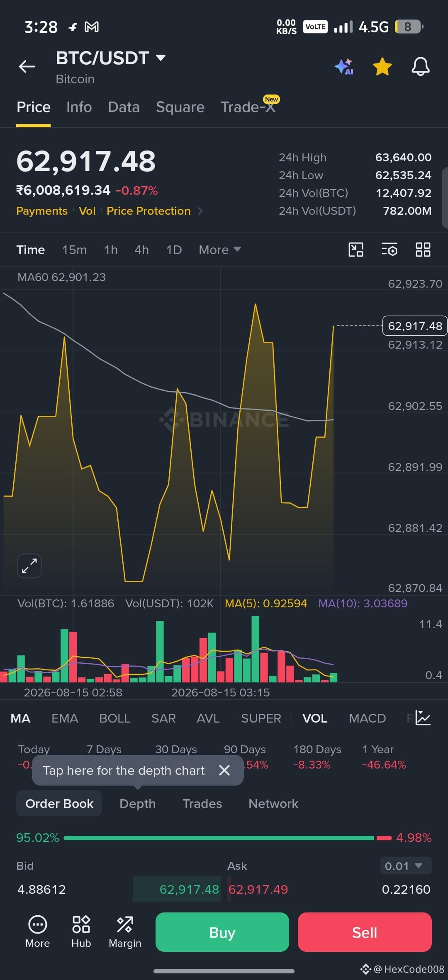
Task: Tap the 1 Year -46.64% performance
Action: point(384,757)
